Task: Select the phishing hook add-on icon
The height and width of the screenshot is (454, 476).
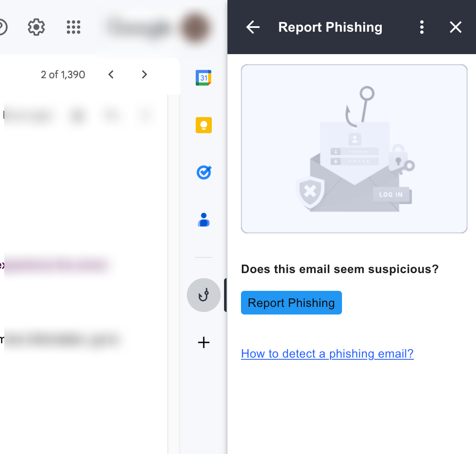Action: [x=204, y=295]
